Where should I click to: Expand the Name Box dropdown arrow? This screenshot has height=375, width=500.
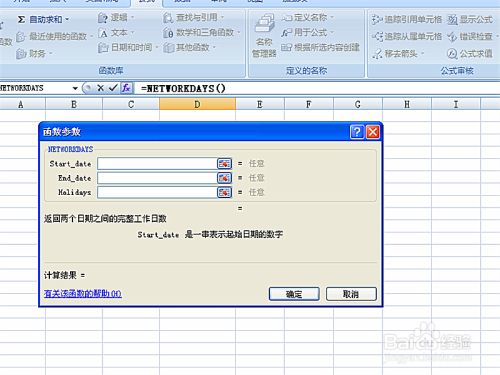pos(75,88)
